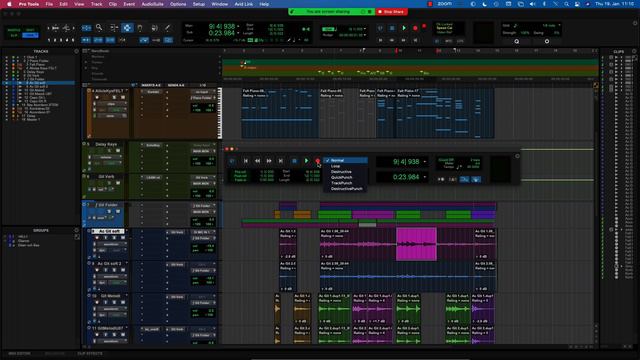
Task: Open the main counter format dropdown arrow
Action: (238, 27)
